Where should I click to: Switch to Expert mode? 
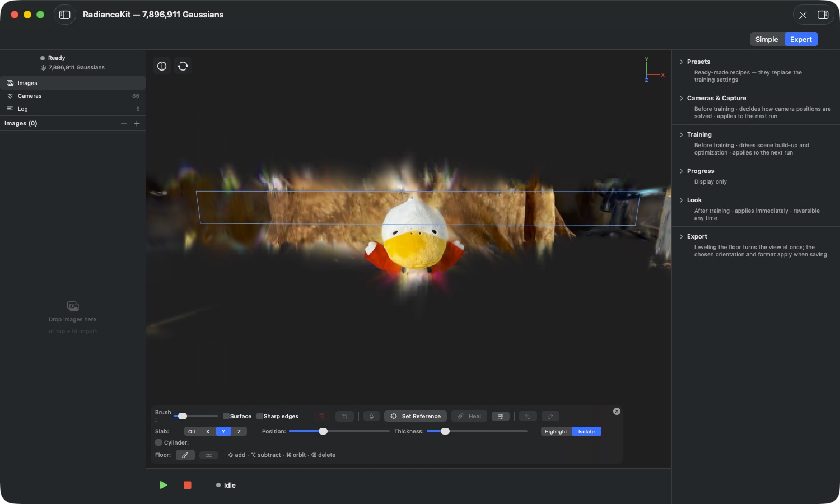point(801,39)
